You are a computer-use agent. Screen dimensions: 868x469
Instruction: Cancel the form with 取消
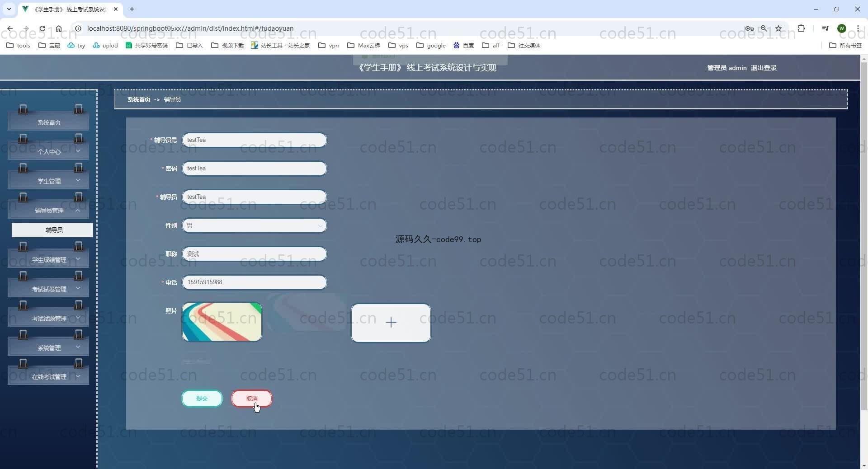(252, 399)
